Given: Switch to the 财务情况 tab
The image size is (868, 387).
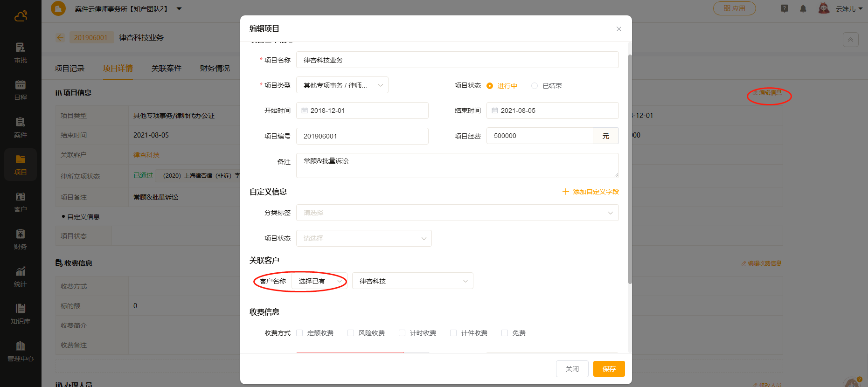Looking at the screenshot, I should (x=215, y=69).
